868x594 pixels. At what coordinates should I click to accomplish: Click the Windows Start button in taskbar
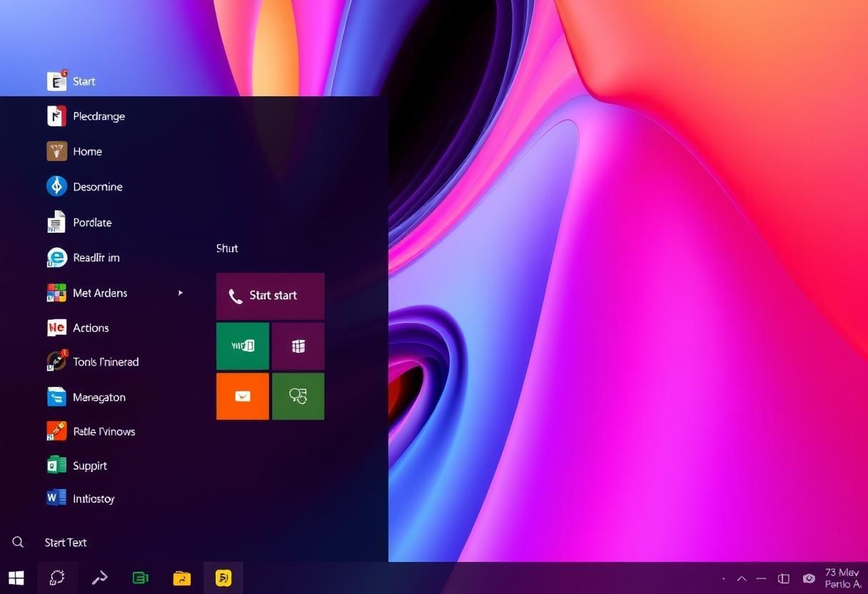16,578
